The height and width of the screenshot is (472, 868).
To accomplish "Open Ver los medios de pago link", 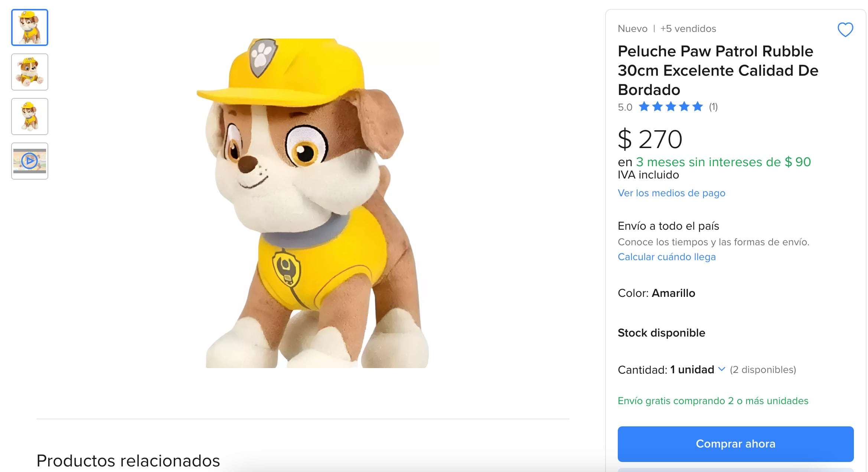I will pyautogui.click(x=671, y=193).
